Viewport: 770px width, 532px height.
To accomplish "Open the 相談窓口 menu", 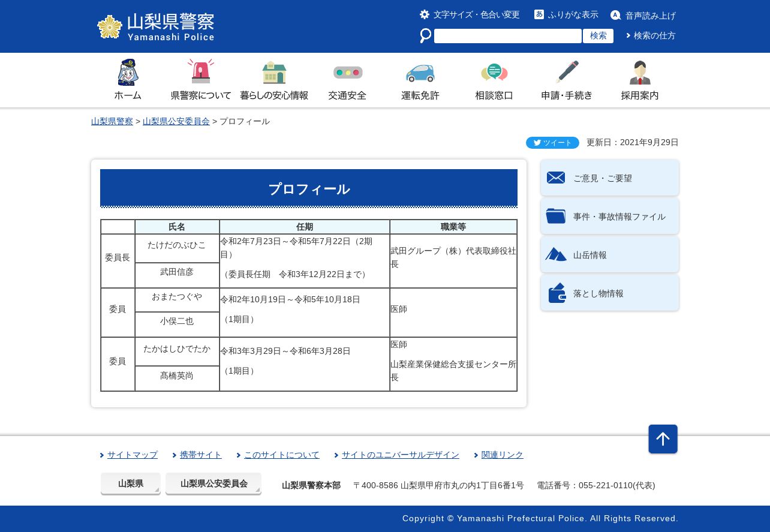I will click(494, 95).
